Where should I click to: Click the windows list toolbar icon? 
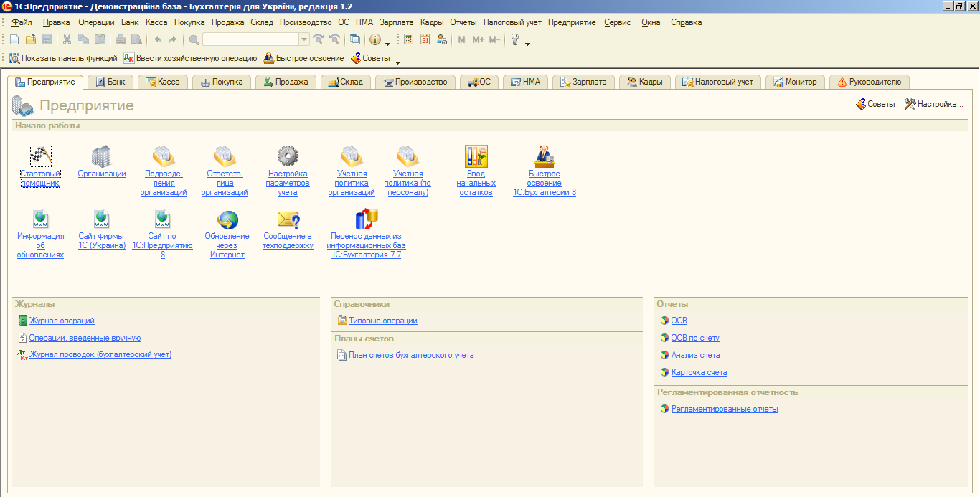[354, 39]
